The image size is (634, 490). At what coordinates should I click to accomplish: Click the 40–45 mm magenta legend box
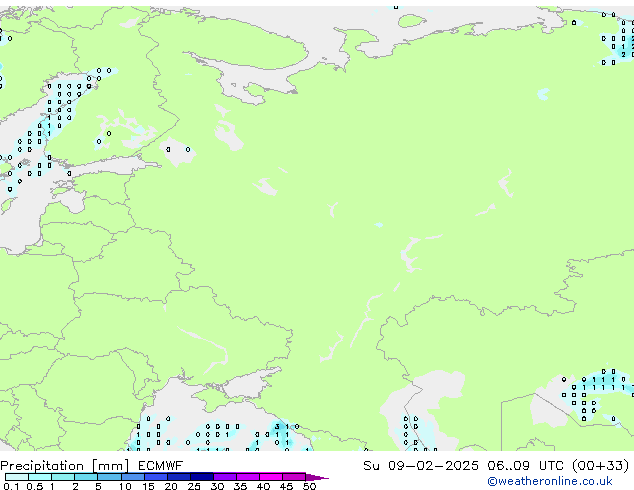271,477
